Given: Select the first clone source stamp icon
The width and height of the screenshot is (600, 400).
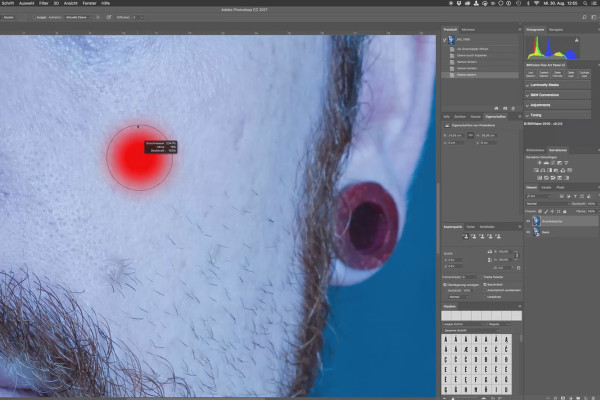Looking at the screenshot, I should click(466, 236).
